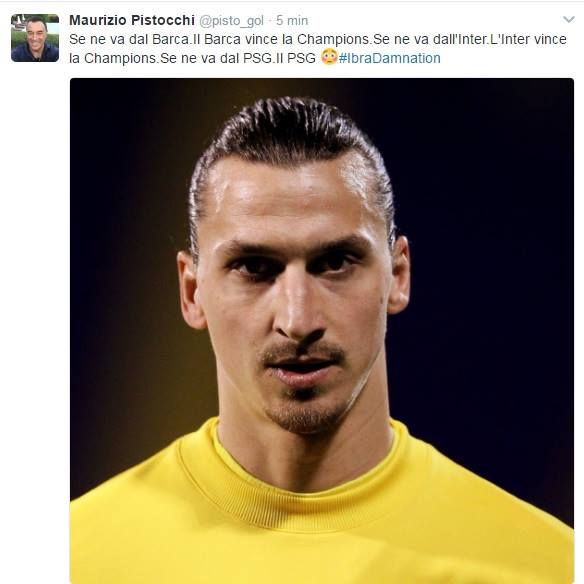The image size is (584, 584).
Task: Click the @pisto_gol handle
Action: (x=231, y=21)
